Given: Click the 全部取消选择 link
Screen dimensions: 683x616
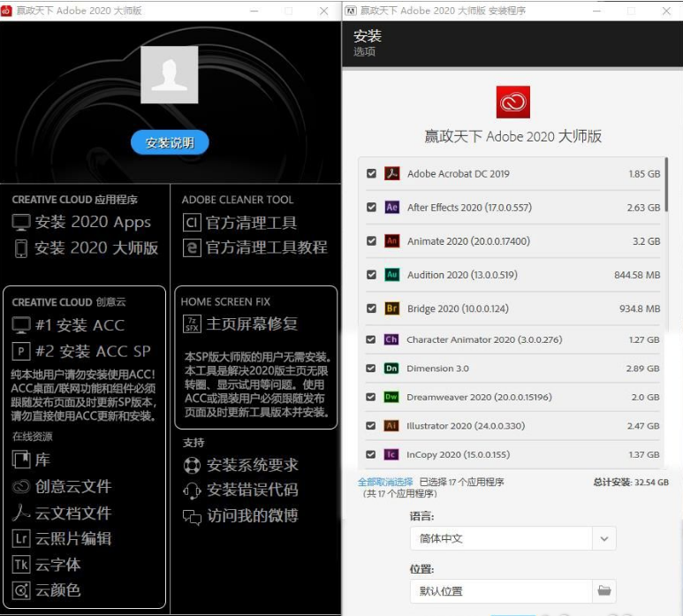Looking at the screenshot, I should (385, 482).
